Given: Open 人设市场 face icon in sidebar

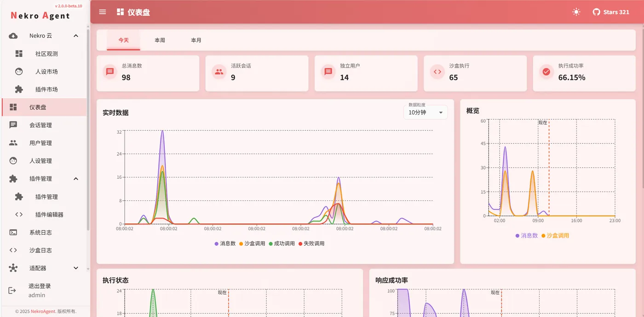Looking at the screenshot, I should click(19, 72).
